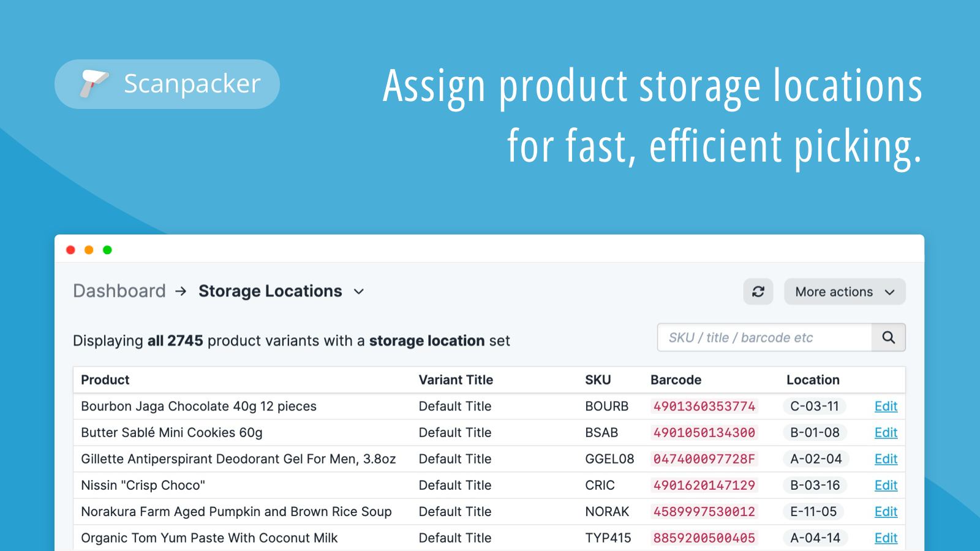Click the Barcode column header

click(x=676, y=380)
